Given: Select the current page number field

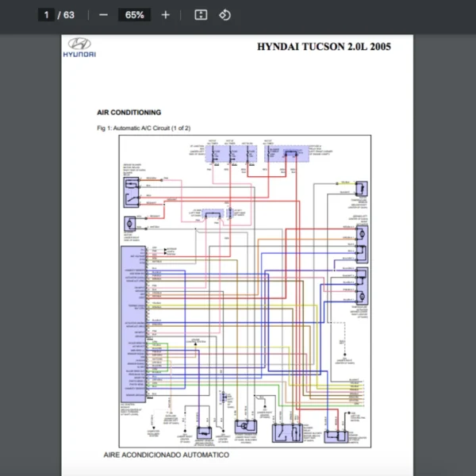Looking at the screenshot, I should coord(47,14).
